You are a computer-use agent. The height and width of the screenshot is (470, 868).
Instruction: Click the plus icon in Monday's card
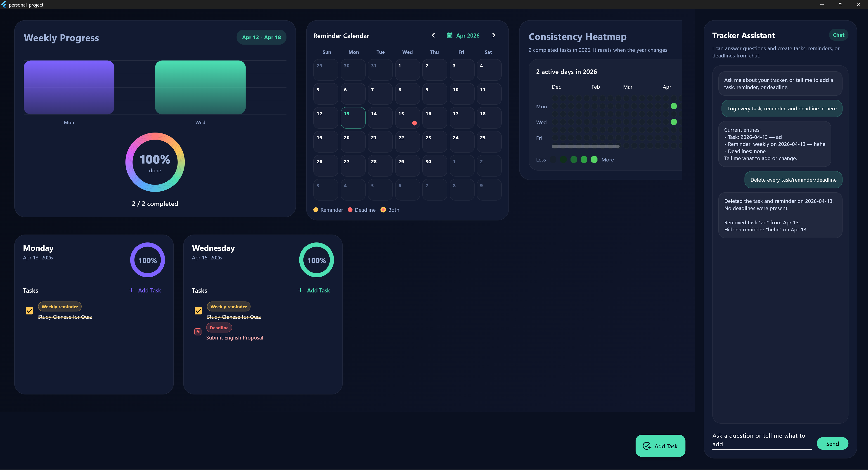pos(131,290)
